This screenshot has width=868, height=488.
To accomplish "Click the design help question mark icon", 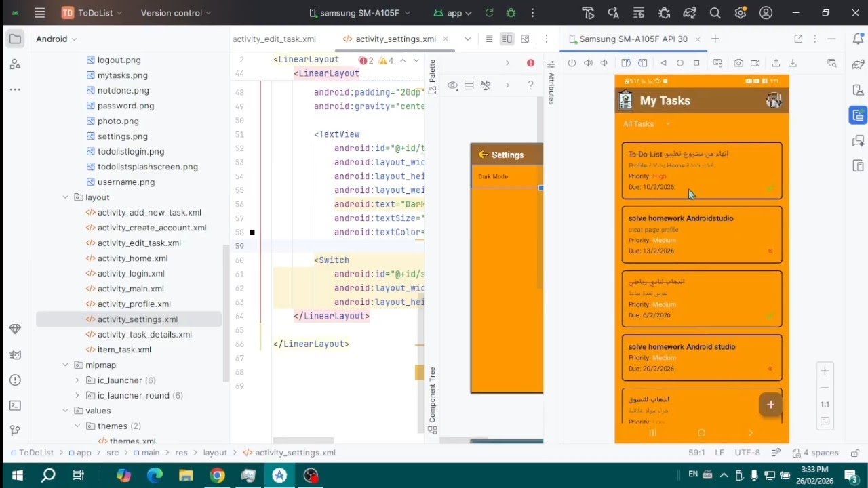I will tap(530, 85).
